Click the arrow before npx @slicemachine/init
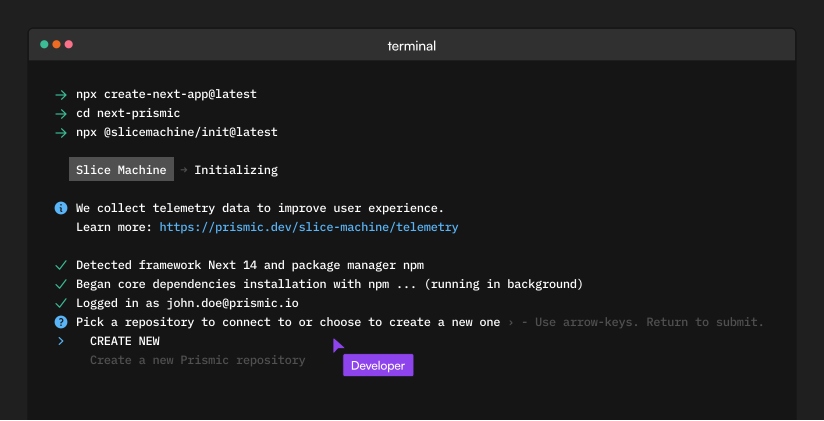Screen dimensions: 824x421 pos(61,132)
